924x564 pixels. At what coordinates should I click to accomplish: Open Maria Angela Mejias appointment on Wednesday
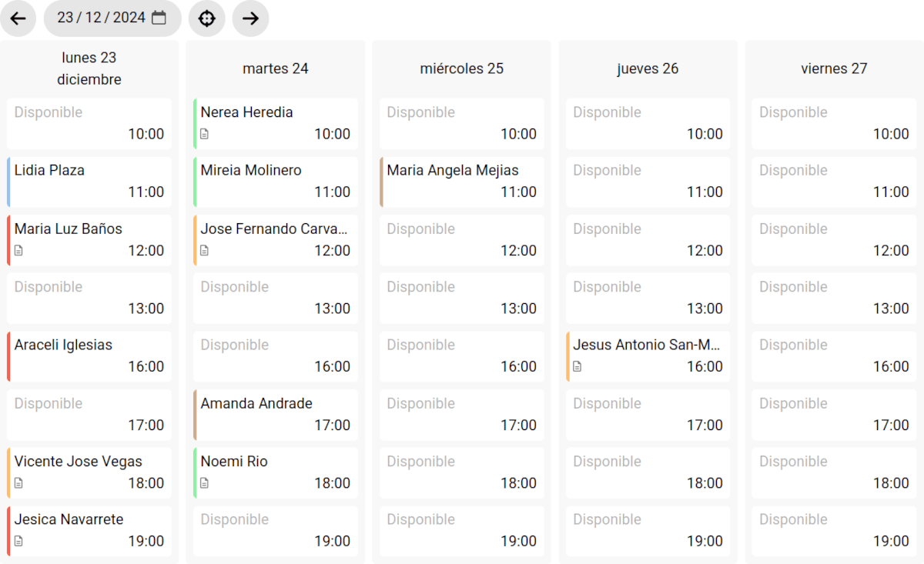[x=461, y=182]
